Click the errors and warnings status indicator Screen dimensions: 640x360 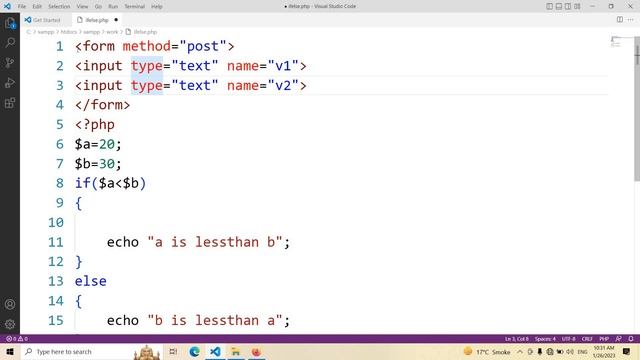click(x=17, y=339)
